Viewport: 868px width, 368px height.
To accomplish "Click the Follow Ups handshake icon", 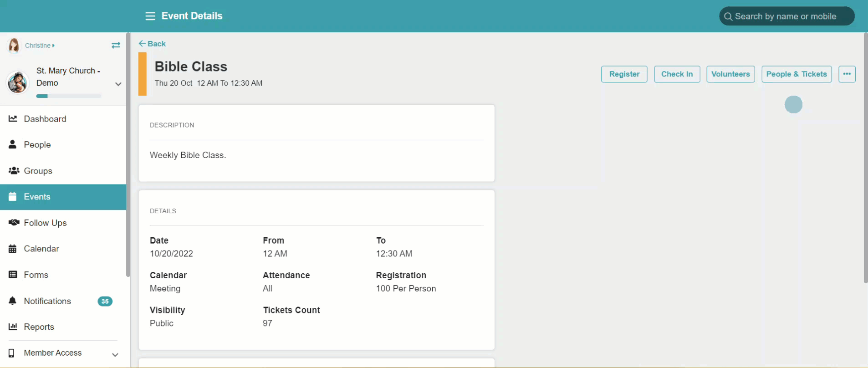I will 14,222.
